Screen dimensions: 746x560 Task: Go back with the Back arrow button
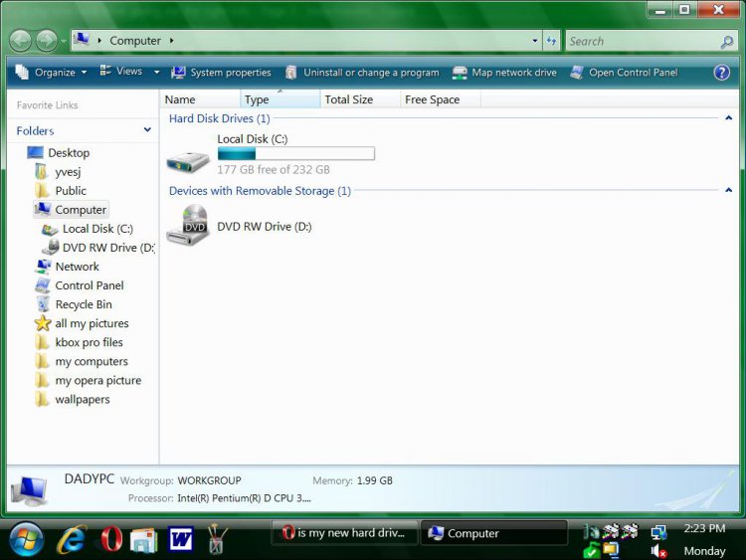[x=21, y=41]
